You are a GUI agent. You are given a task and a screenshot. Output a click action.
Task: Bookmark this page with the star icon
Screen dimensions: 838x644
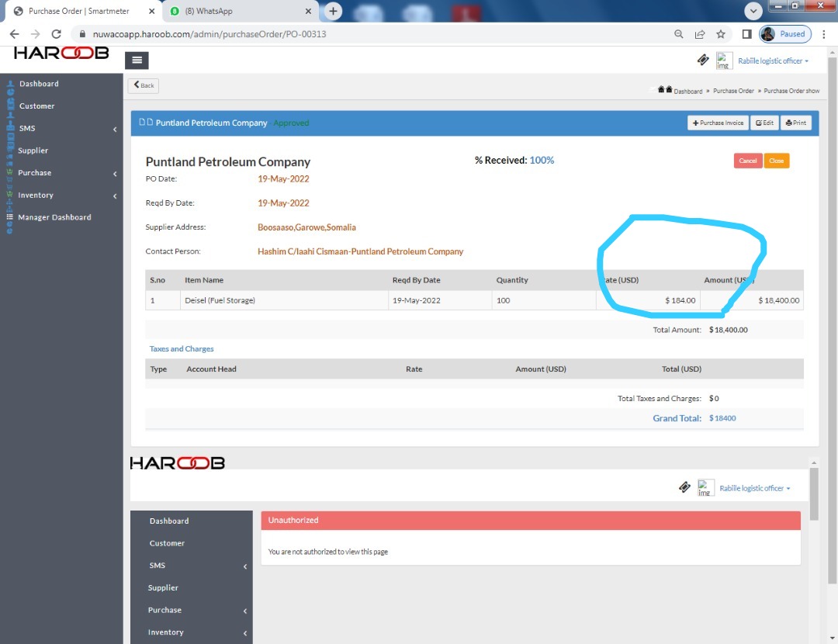pyautogui.click(x=720, y=34)
